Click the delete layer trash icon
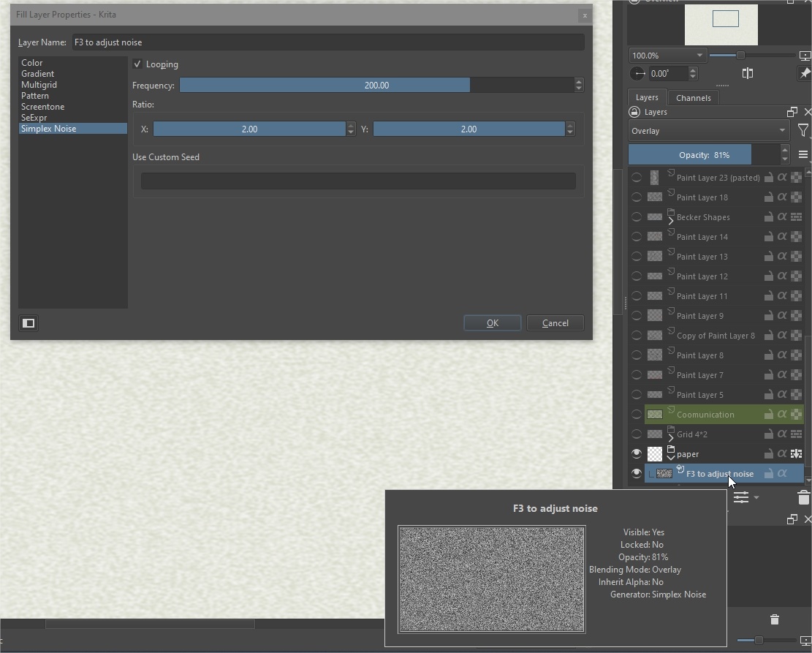Screen dimensions: 812x653 tap(803, 498)
